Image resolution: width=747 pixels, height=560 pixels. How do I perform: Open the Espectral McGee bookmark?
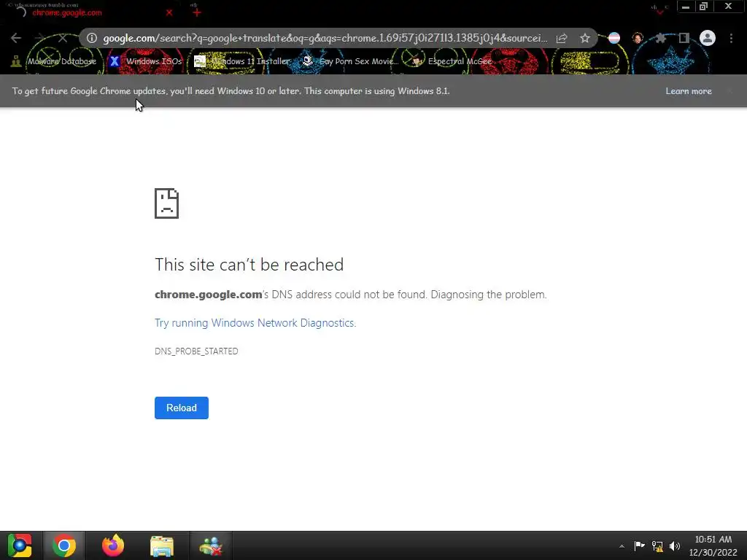click(452, 61)
